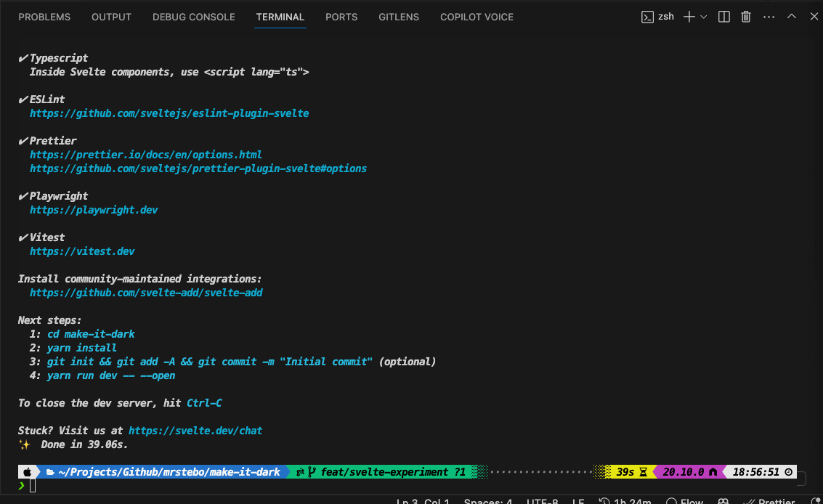Open the DEBUG CONSOLE tab
The image size is (823, 504).
coord(194,17)
